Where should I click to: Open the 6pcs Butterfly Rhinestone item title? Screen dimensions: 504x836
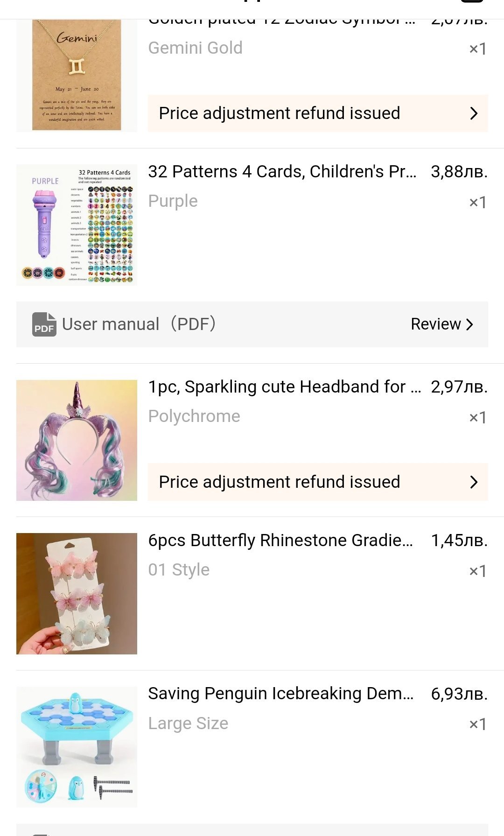[x=280, y=541]
